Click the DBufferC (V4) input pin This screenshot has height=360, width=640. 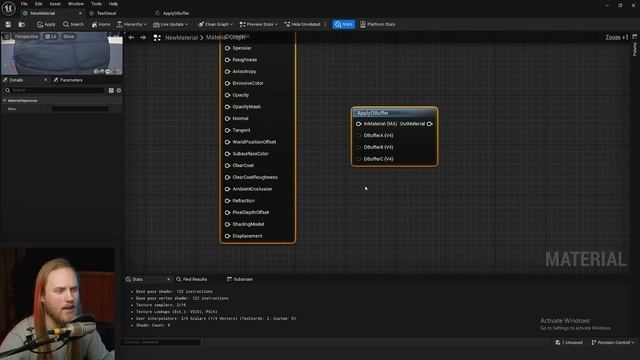[359, 159]
